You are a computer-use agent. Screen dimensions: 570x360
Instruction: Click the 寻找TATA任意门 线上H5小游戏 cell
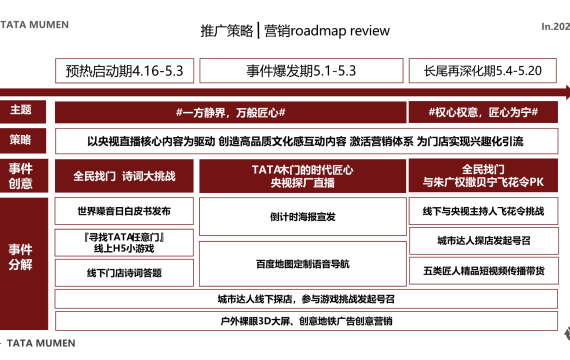click(x=124, y=243)
